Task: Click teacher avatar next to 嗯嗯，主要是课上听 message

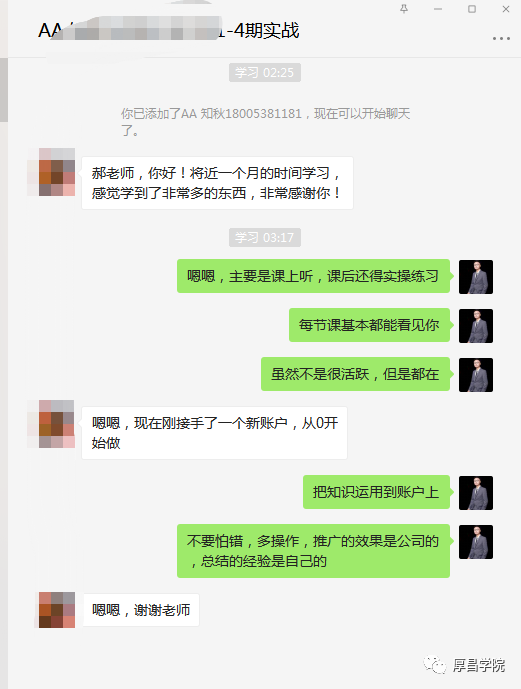Action: point(476,277)
